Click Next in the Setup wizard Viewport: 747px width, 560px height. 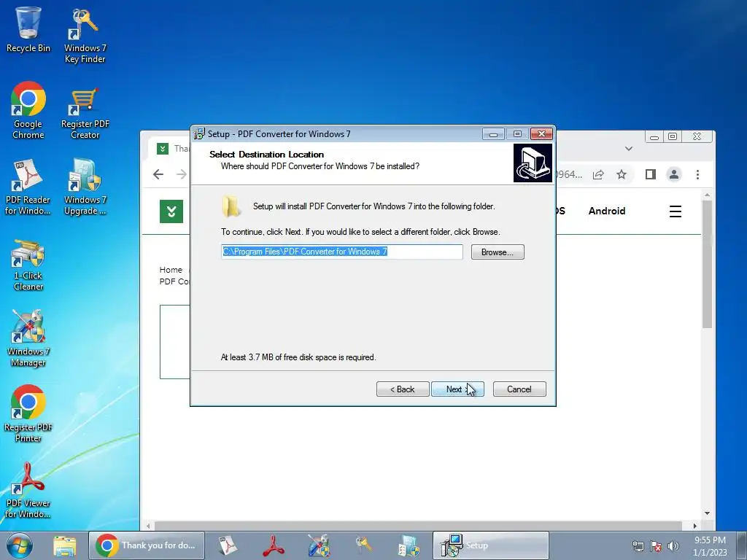click(x=457, y=389)
